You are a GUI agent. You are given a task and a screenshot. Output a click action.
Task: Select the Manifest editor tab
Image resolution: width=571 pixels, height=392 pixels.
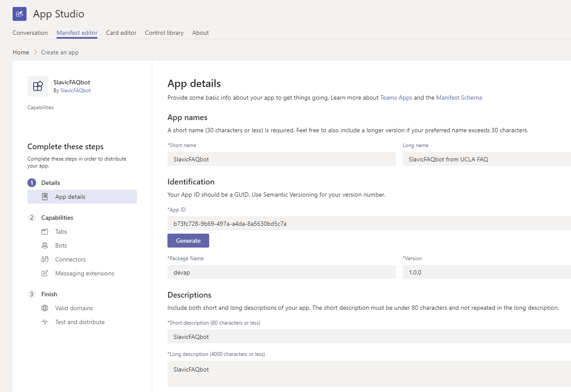coord(77,33)
